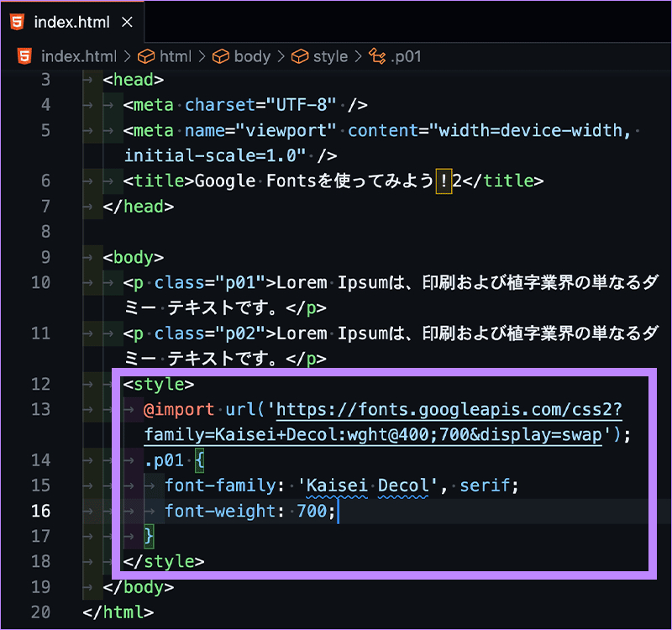Screen dimensions: 672x630
Task: Click the HTML5 icon in the index.html tab
Action: (x=15, y=22)
